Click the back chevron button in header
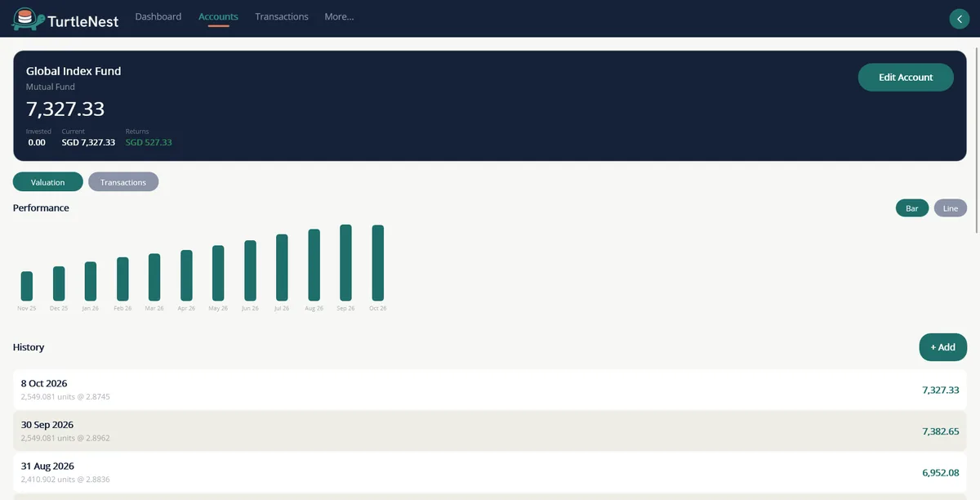 click(x=958, y=20)
